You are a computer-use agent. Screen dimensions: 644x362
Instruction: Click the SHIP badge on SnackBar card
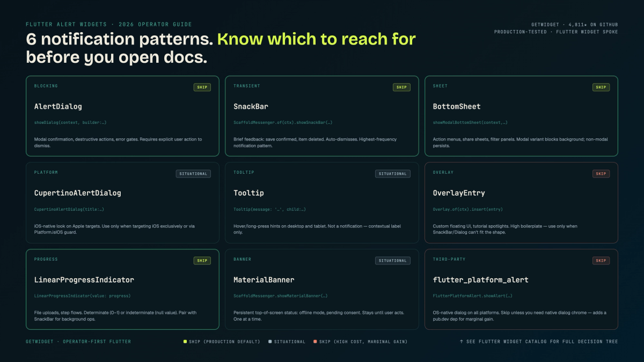(x=402, y=87)
